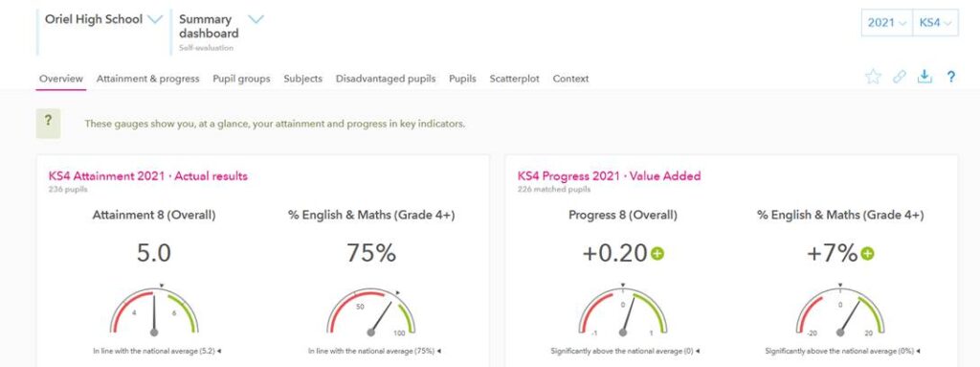Click green plus beside Progress 8 +0.20
The height and width of the screenshot is (367, 980).
tap(657, 254)
